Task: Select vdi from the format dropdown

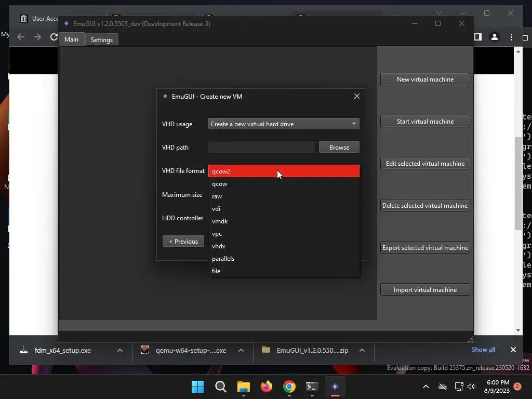Action: tap(284, 209)
